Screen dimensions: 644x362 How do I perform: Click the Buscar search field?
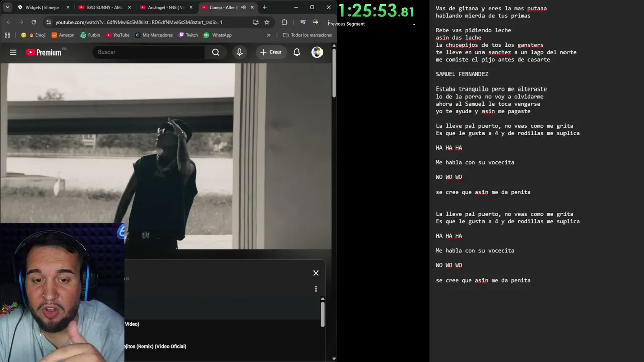148,52
